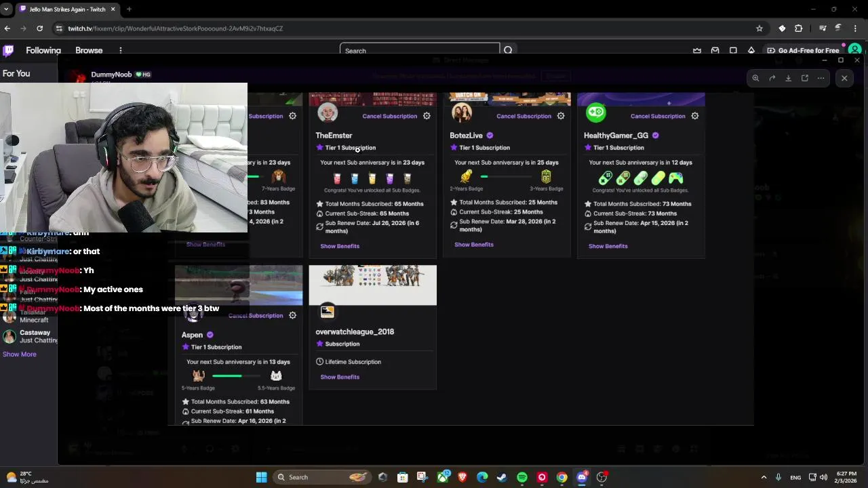Close the image viewer overlay
Viewport: 868px width, 488px height.
coord(844,78)
